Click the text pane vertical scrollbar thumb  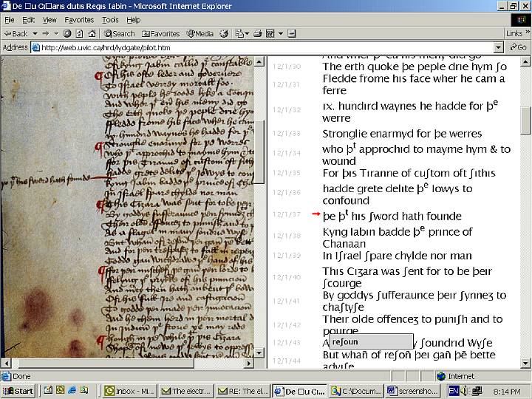coord(525,120)
